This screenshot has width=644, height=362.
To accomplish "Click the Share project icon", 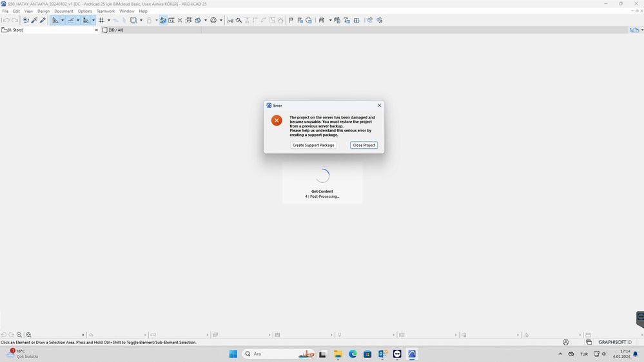I will [369, 20].
